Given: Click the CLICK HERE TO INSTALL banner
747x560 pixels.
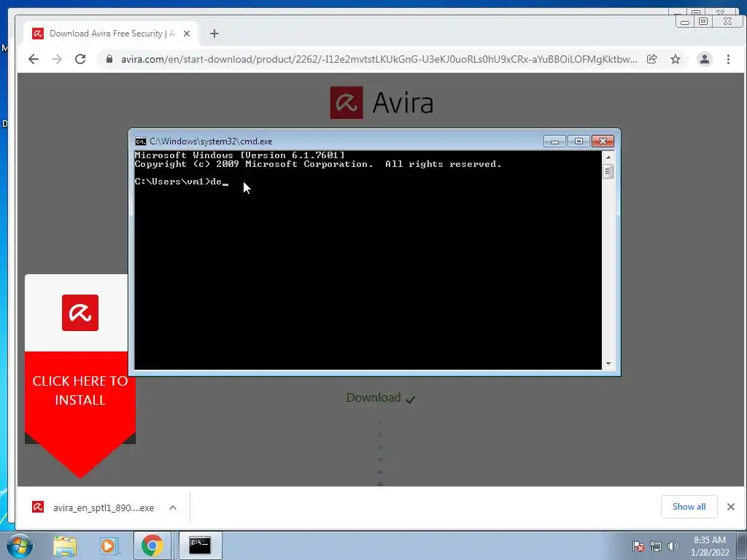Looking at the screenshot, I should pos(80,391).
